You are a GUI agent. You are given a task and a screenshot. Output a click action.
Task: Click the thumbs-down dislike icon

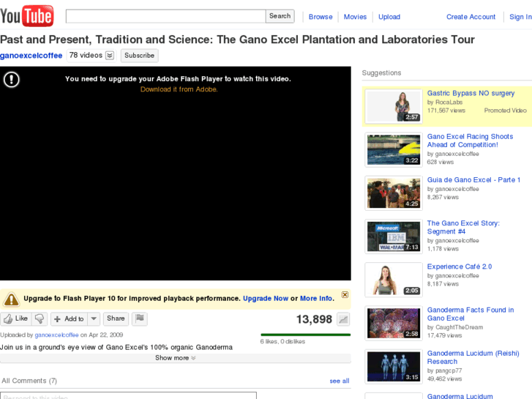pos(40,318)
